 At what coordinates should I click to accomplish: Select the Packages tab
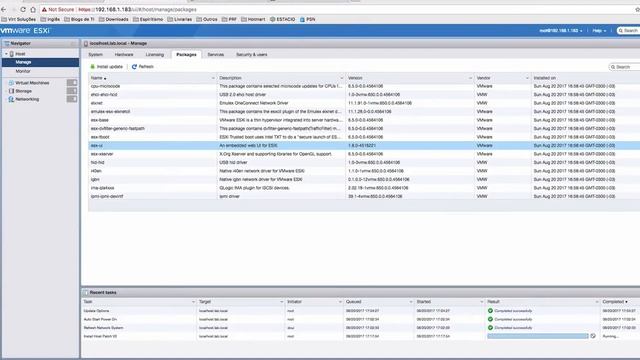coord(186,54)
